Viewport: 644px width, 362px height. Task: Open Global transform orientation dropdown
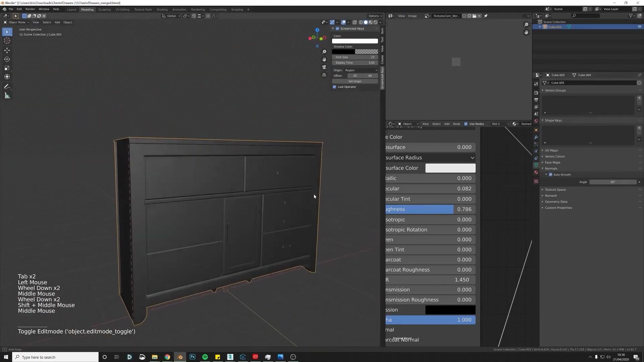(x=171, y=16)
